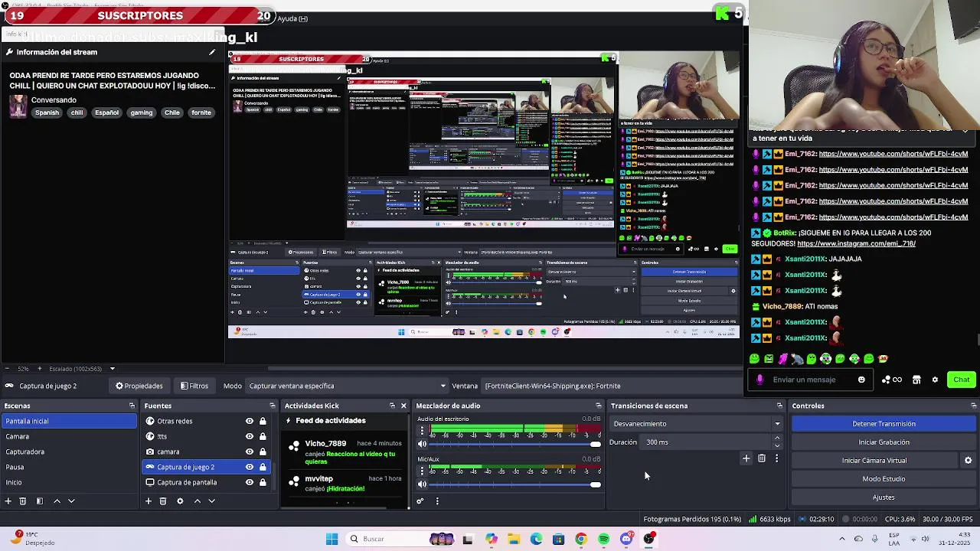Image resolution: width=980 pixels, height=551 pixels.
Task: Open Spotify from the Windows taskbar
Action: 603,539
